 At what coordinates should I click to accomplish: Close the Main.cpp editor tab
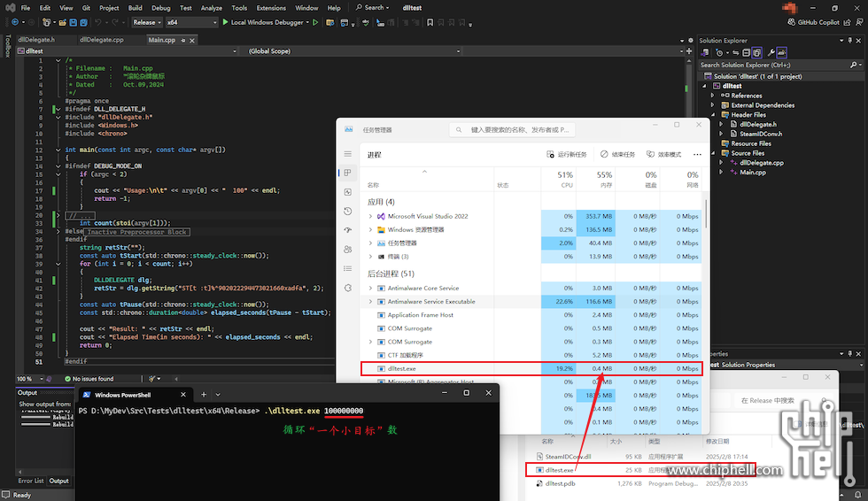192,41
